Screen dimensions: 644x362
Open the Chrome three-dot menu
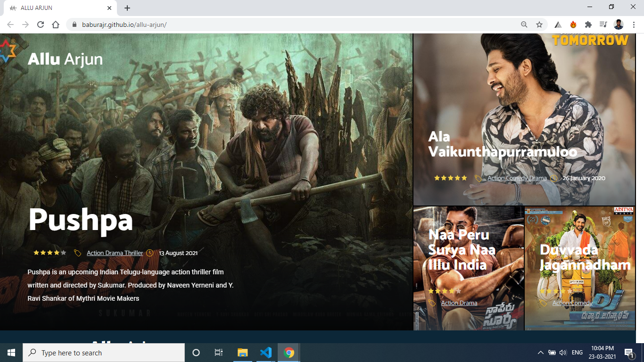click(x=634, y=25)
